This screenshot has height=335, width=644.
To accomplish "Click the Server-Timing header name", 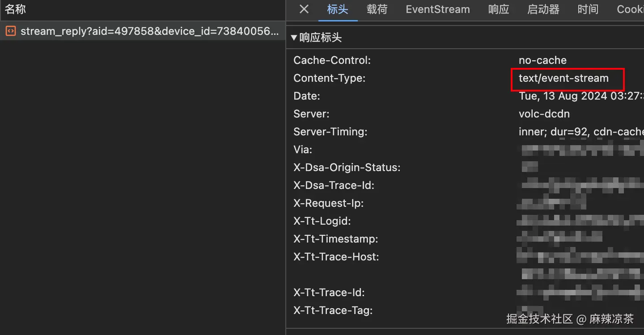I will (330, 132).
